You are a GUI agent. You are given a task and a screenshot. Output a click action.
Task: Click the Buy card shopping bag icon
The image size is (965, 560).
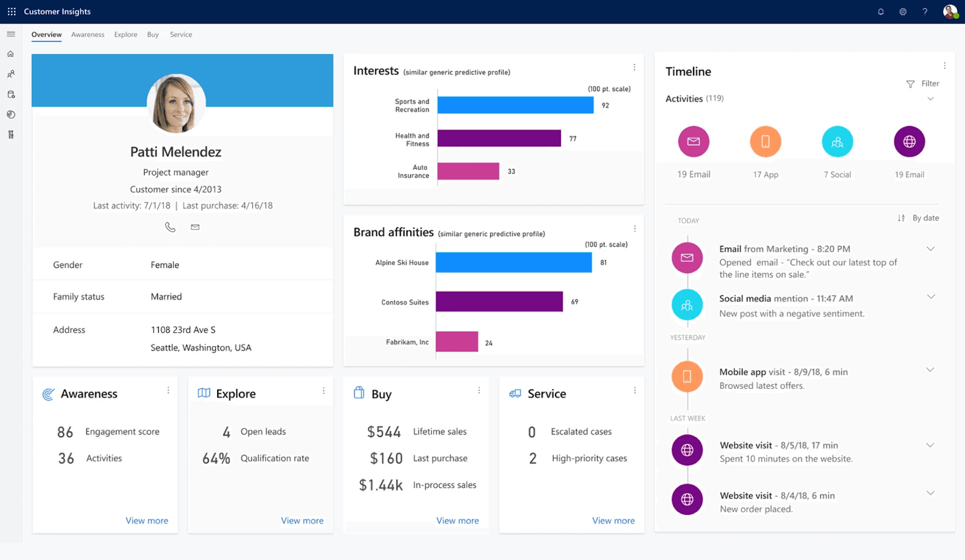tap(359, 392)
